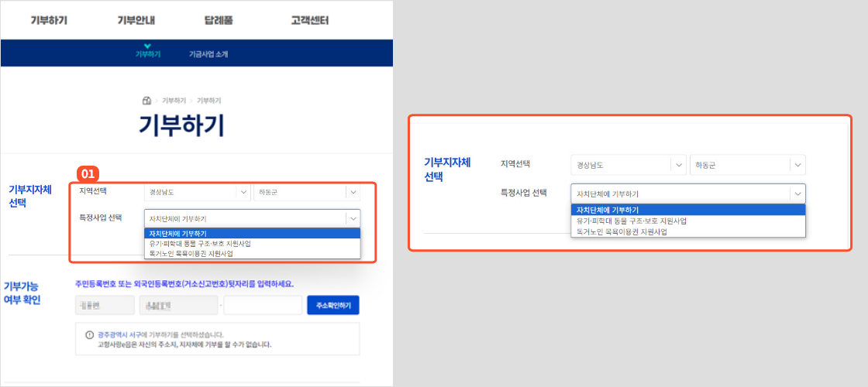Click the 지역선택 label in enlarged panel

coord(515,163)
